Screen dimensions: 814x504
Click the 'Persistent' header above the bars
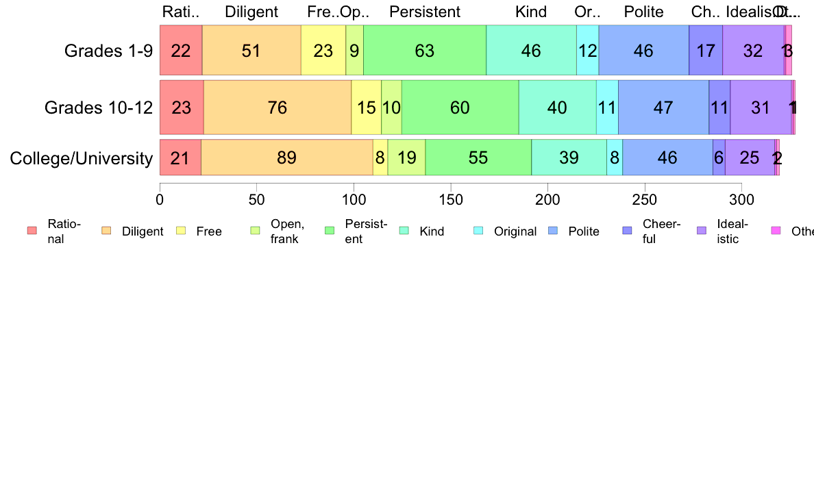(425, 12)
